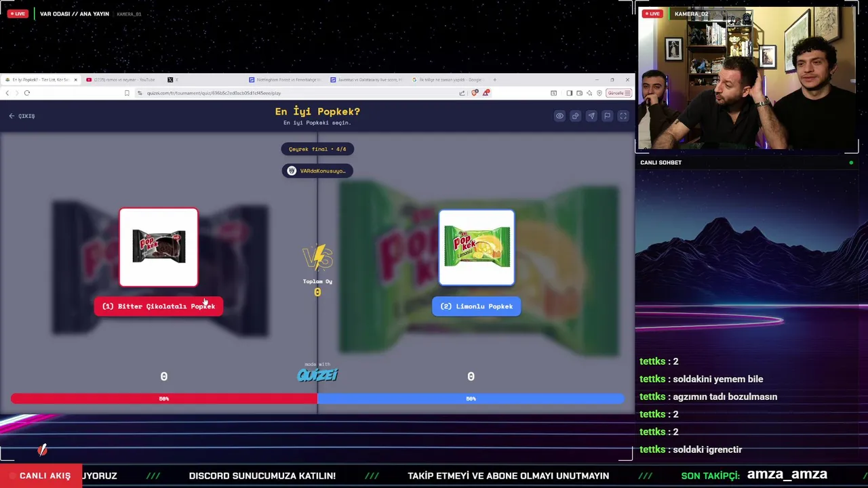This screenshot has width=868, height=488.
Task: Click the red progress bar segment
Action: point(164,399)
